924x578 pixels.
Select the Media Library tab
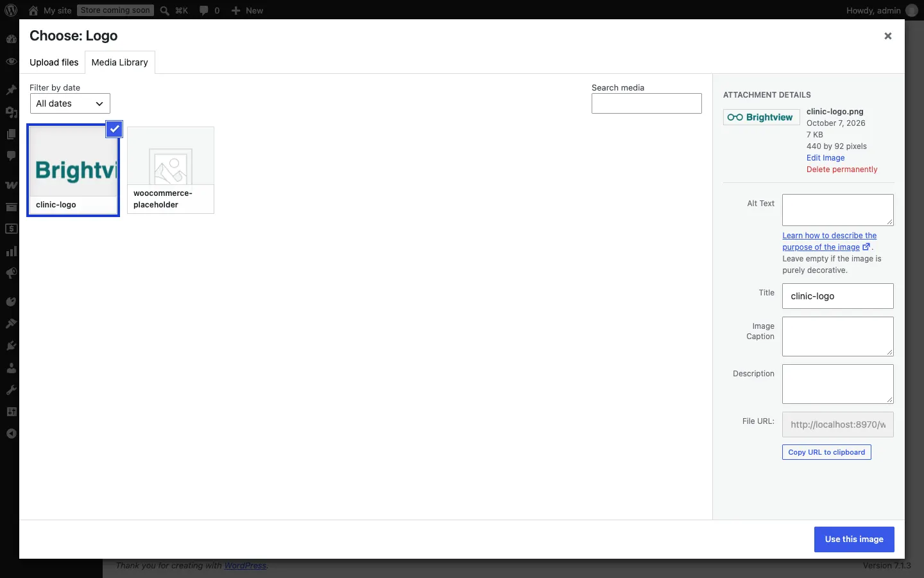120,62
